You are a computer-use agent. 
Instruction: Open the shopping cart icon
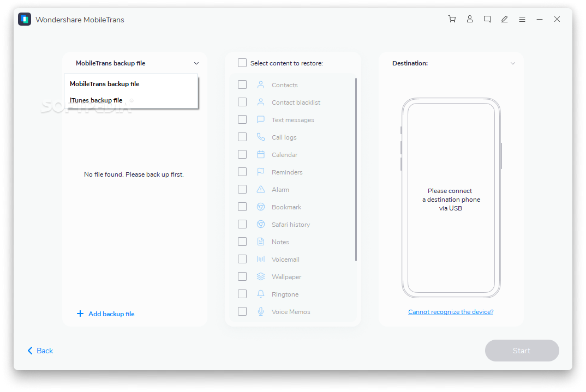[452, 19]
